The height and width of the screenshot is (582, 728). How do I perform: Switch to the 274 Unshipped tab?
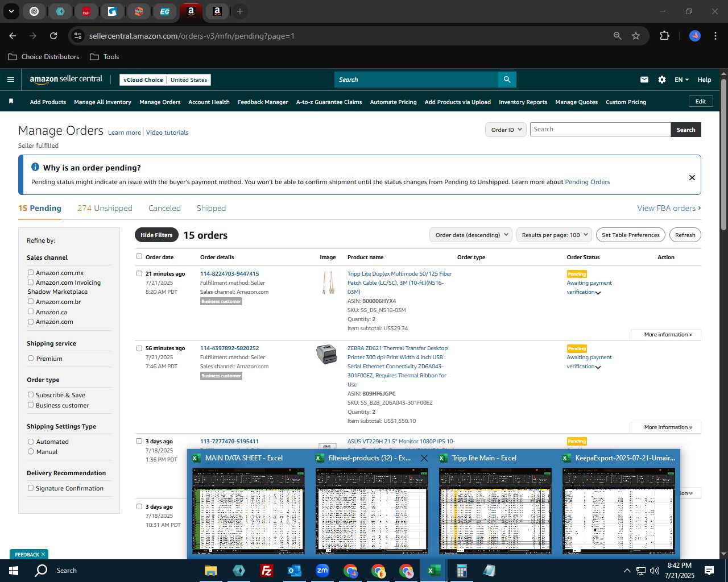105,208
